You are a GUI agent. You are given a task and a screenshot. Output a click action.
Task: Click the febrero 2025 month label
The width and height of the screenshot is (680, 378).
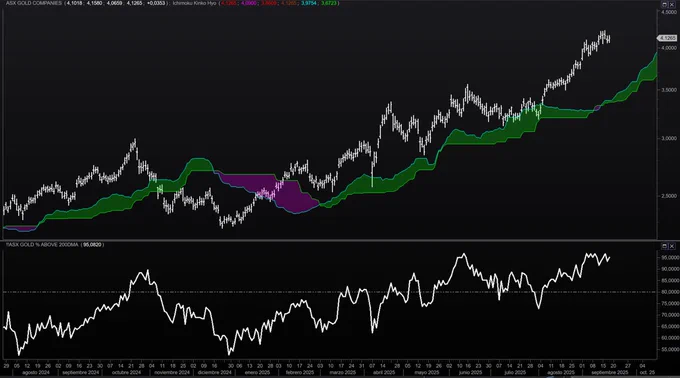click(x=300, y=373)
